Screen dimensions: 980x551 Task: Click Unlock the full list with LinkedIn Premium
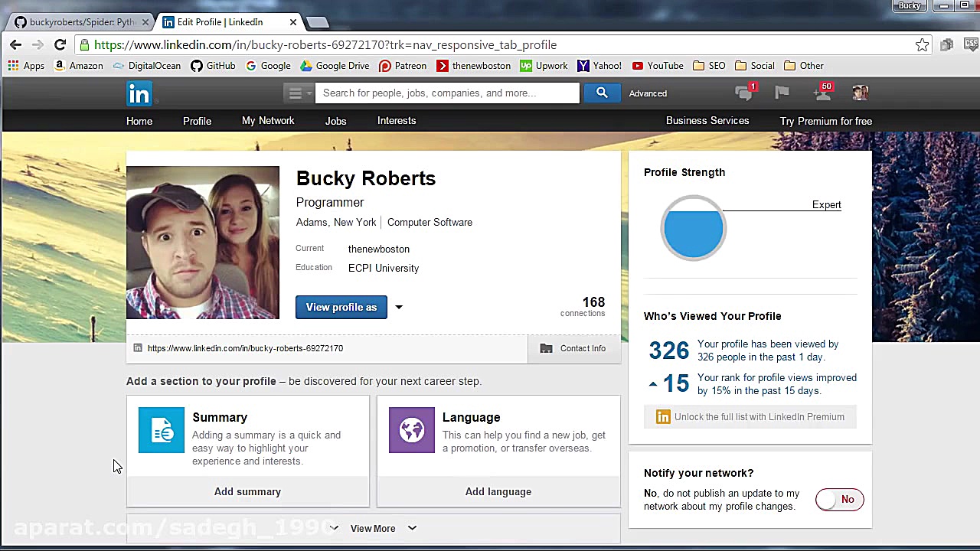(x=750, y=417)
